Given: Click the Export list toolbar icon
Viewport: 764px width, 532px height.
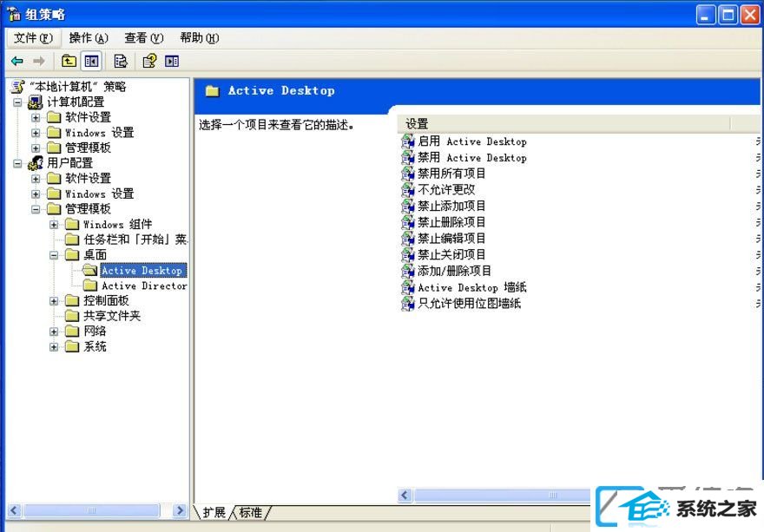Looking at the screenshot, I should tap(121, 61).
